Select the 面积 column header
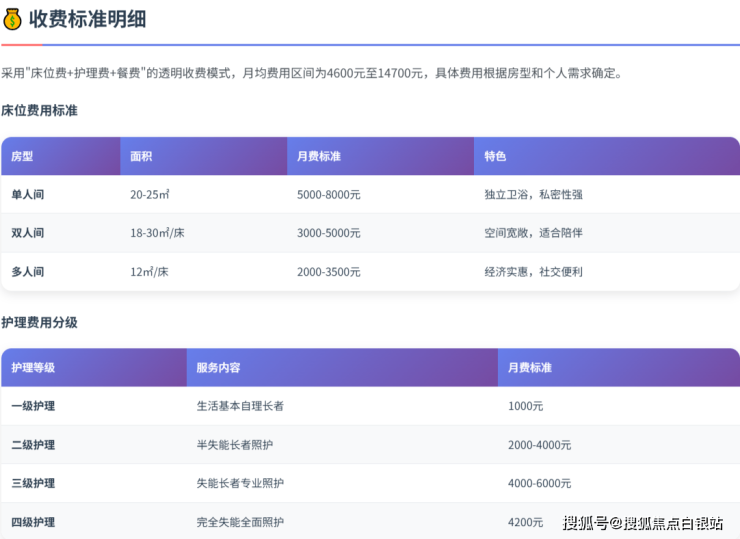 (x=141, y=157)
